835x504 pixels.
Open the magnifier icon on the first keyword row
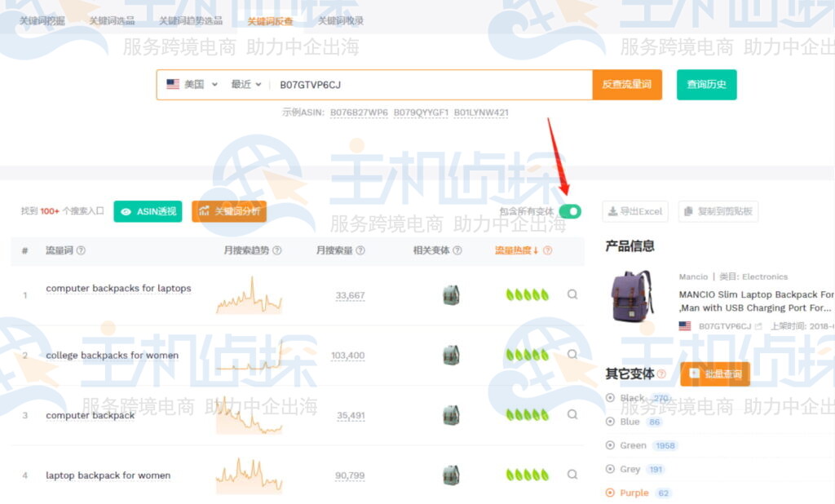573,294
